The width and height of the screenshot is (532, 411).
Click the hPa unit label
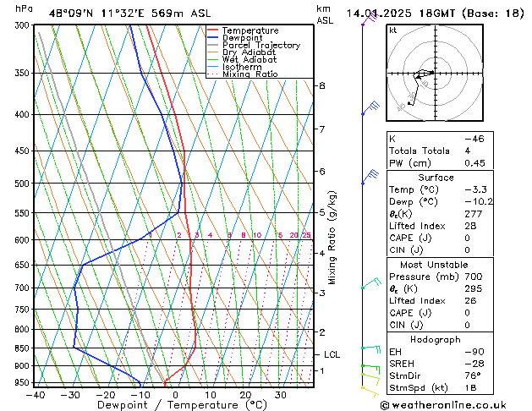[x=24, y=9]
